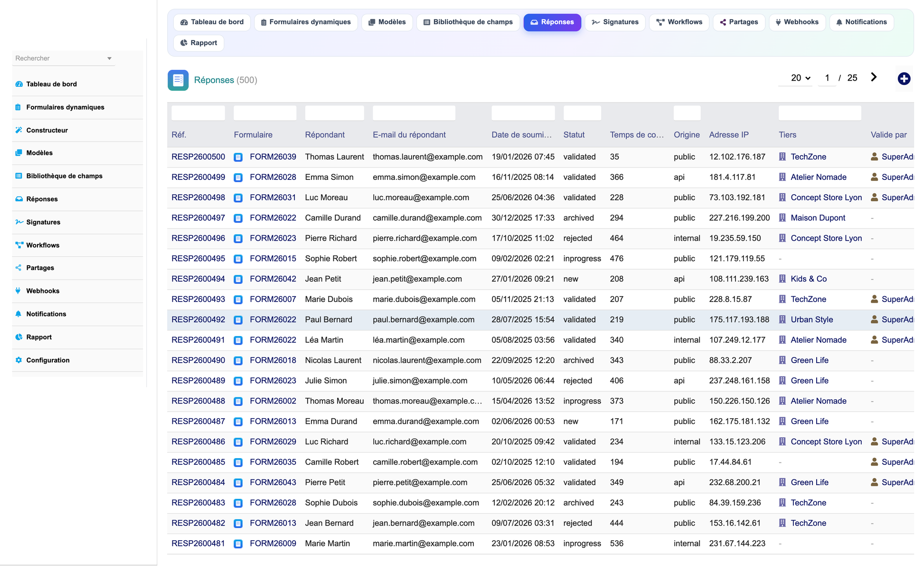Image resolution: width=924 pixels, height=572 pixels.
Task: Click sidebar Rapport pie chart icon
Action: 19,337
